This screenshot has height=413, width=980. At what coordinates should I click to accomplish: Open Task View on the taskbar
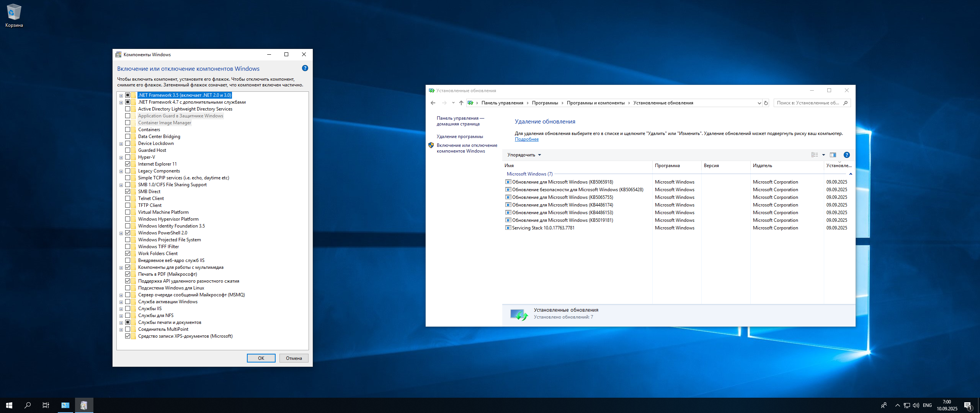coord(46,405)
